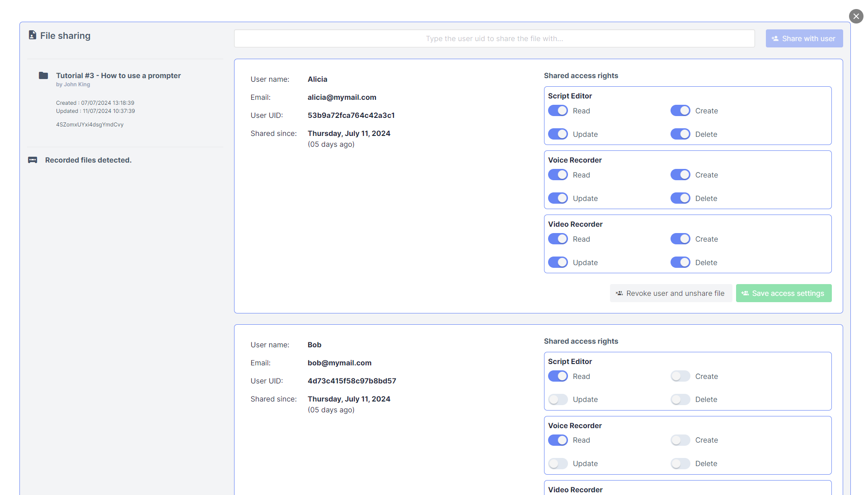Enable Bob's Script Editor Create access
The height and width of the screenshot is (495, 868).
pyautogui.click(x=680, y=376)
